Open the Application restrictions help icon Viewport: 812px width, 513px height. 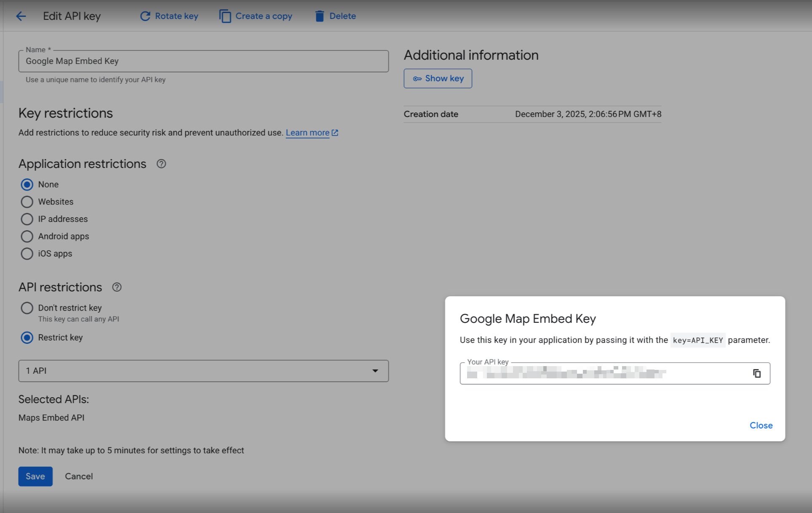[161, 164]
